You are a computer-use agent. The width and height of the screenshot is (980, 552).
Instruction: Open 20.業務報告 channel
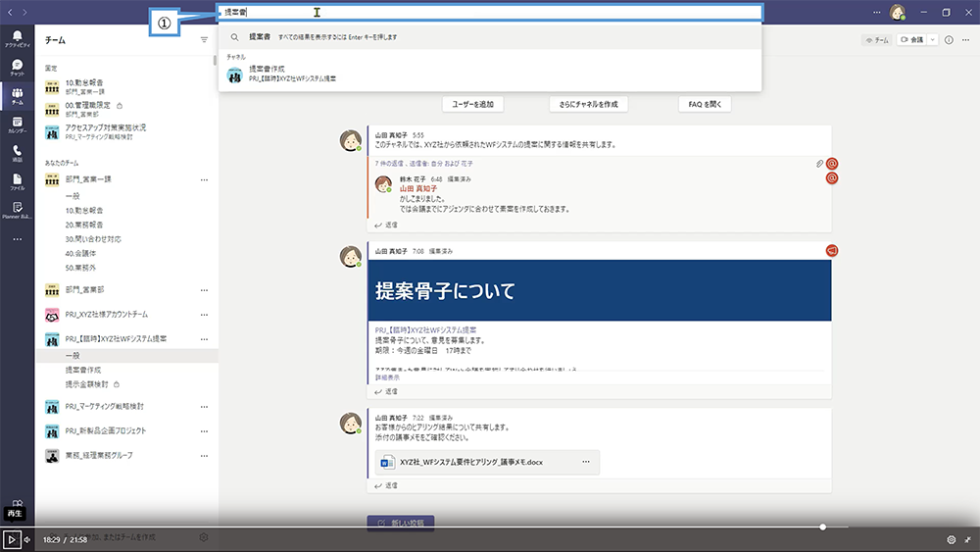83,226
